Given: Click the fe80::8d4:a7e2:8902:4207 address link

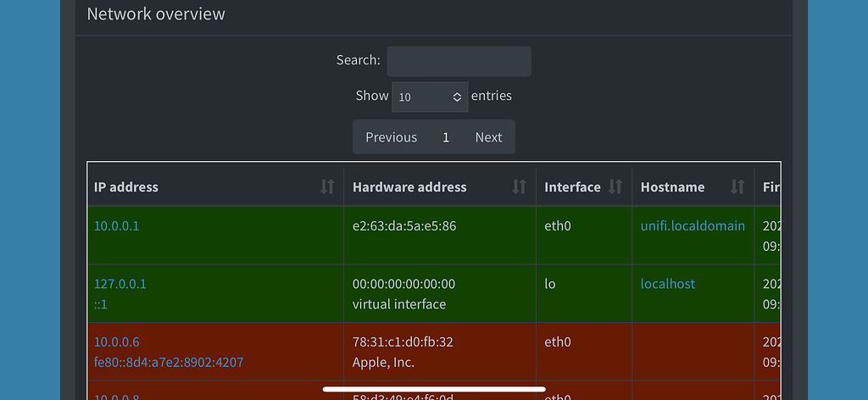Looking at the screenshot, I should (x=169, y=362).
